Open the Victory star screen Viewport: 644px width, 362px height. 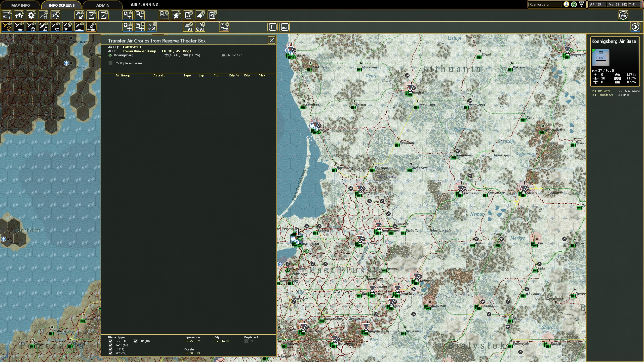point(176,15)
